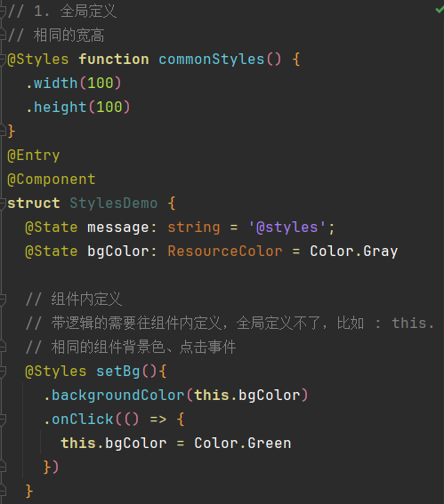Viewport: 444px width, 504px height.
Task: Click the .backgroundColor attribute call
Action: click(x=114, y=396)
